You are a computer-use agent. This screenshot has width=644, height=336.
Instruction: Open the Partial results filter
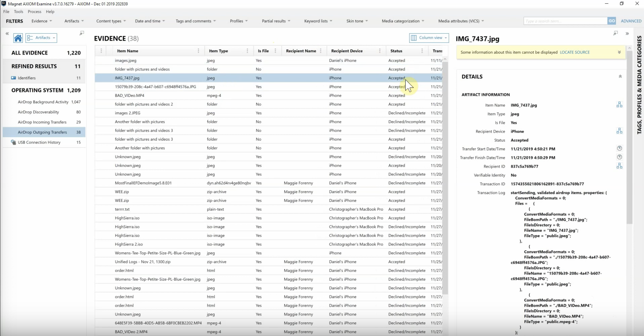tap(276, 21)
